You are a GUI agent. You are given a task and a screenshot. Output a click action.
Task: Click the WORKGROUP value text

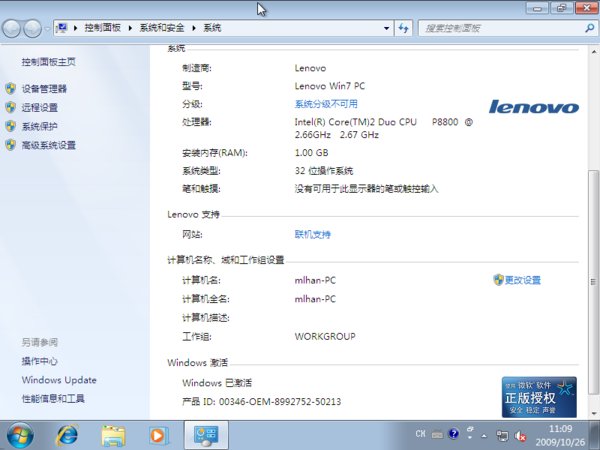pos(325,336)
